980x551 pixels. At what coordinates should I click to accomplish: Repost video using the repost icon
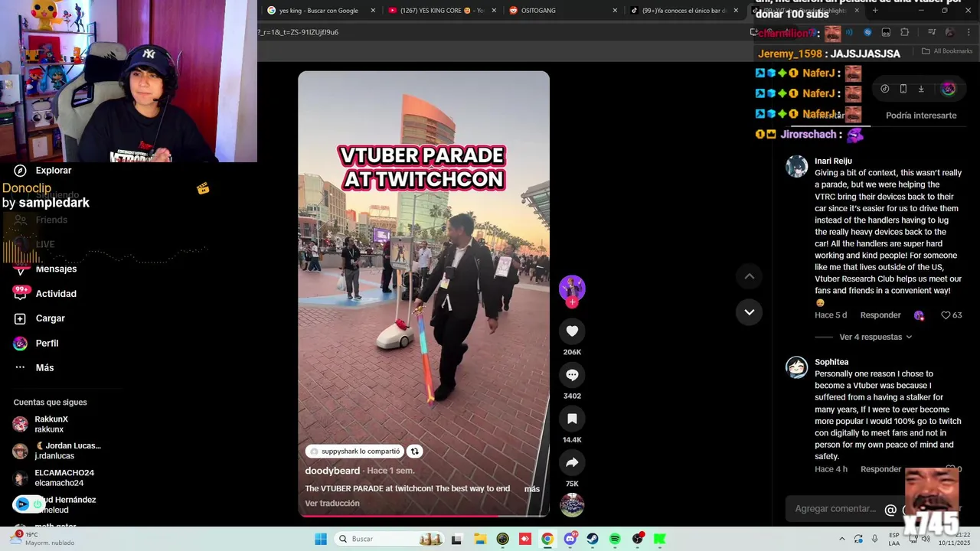pyautogui.click(x=414, y=452)
